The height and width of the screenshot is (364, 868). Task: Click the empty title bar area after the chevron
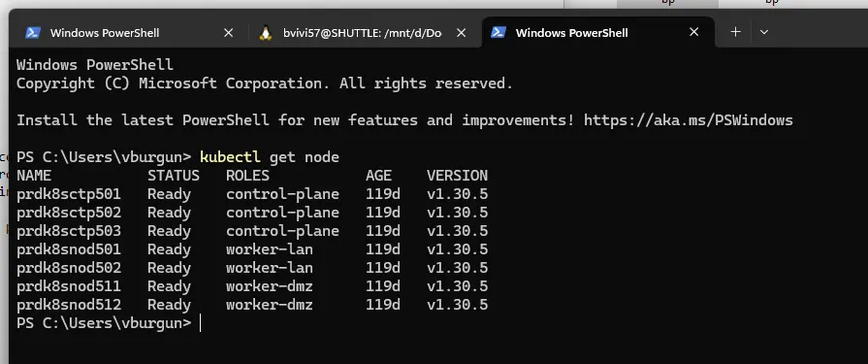(x=821, y=32)
